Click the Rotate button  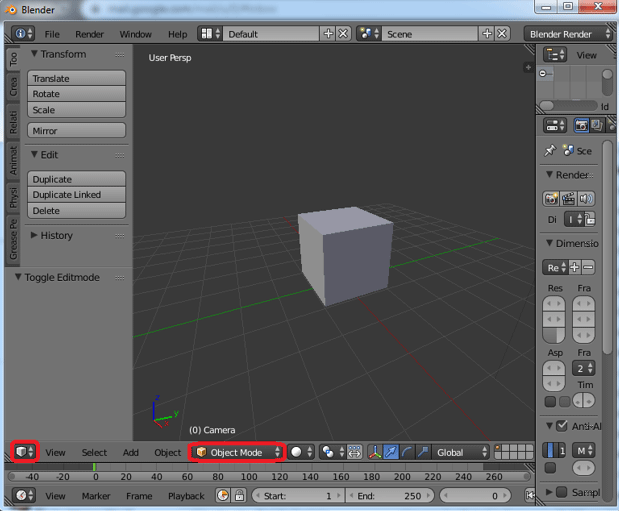(x=77, y=94)
